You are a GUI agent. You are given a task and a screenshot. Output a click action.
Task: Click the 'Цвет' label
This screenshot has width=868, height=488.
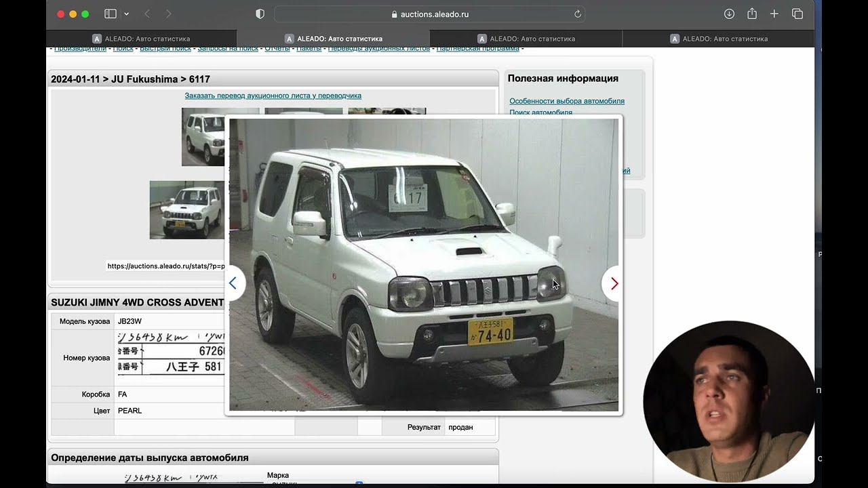click(102, 411)
